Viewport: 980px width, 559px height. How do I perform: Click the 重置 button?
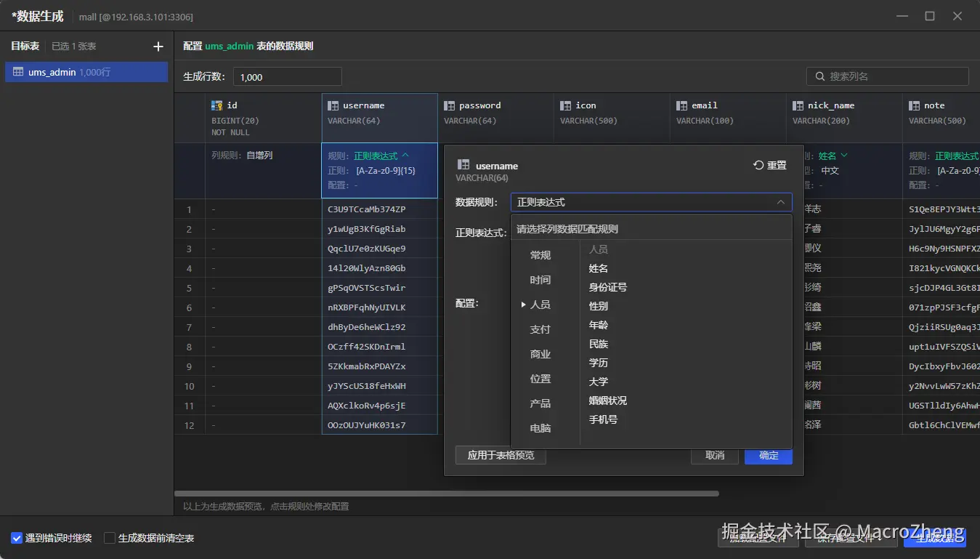770,165
